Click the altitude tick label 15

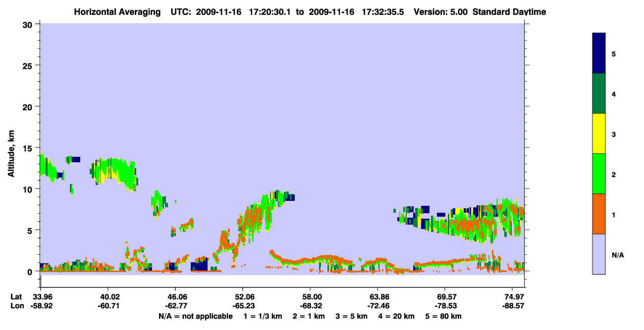(x=29, y=148)
